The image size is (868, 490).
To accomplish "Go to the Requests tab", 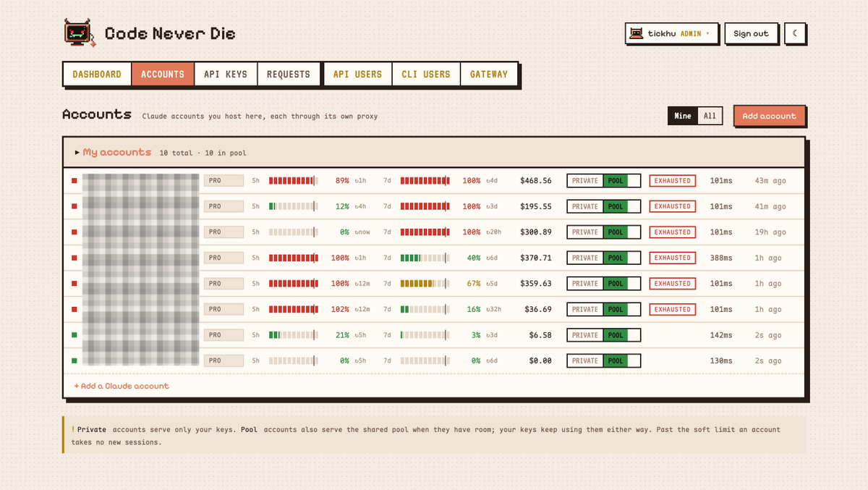I will pyautogui.click(x=289, y=74).
